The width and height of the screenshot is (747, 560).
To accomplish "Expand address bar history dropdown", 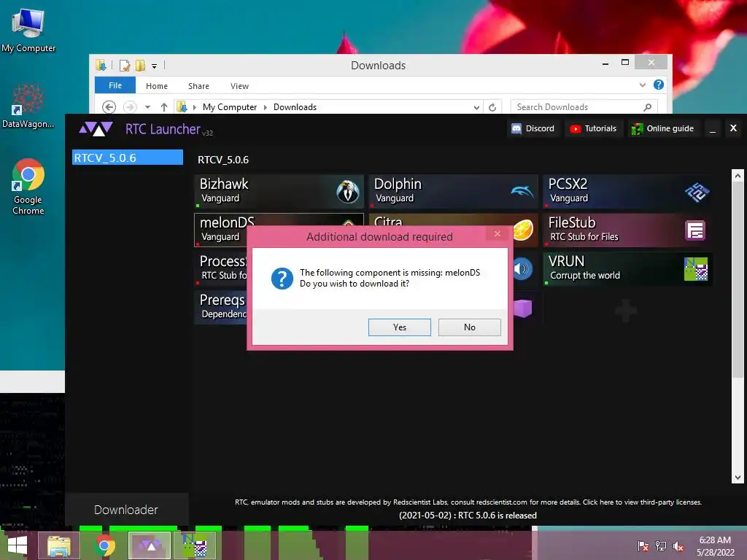I will [x=476, y=107].
